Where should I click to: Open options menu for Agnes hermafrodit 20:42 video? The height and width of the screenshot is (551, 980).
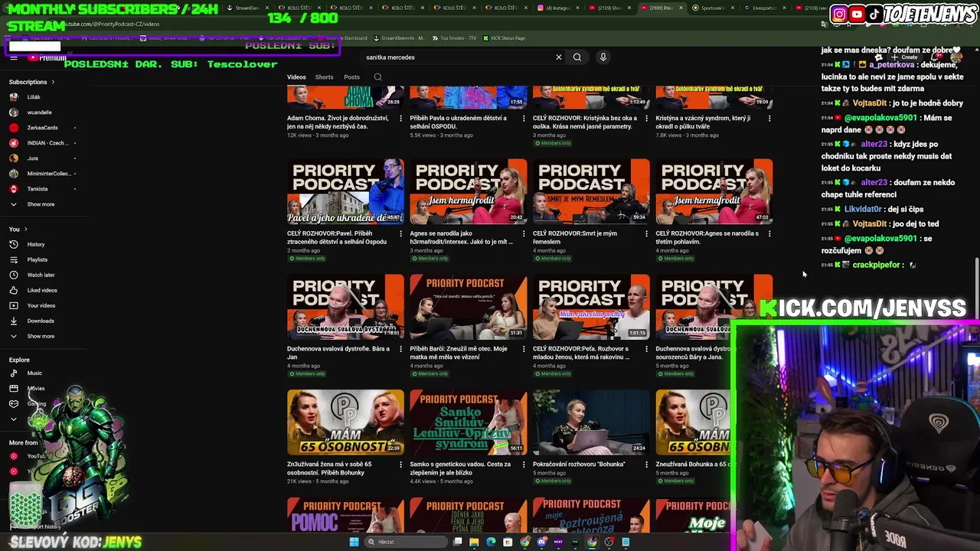tap(524, 233)
